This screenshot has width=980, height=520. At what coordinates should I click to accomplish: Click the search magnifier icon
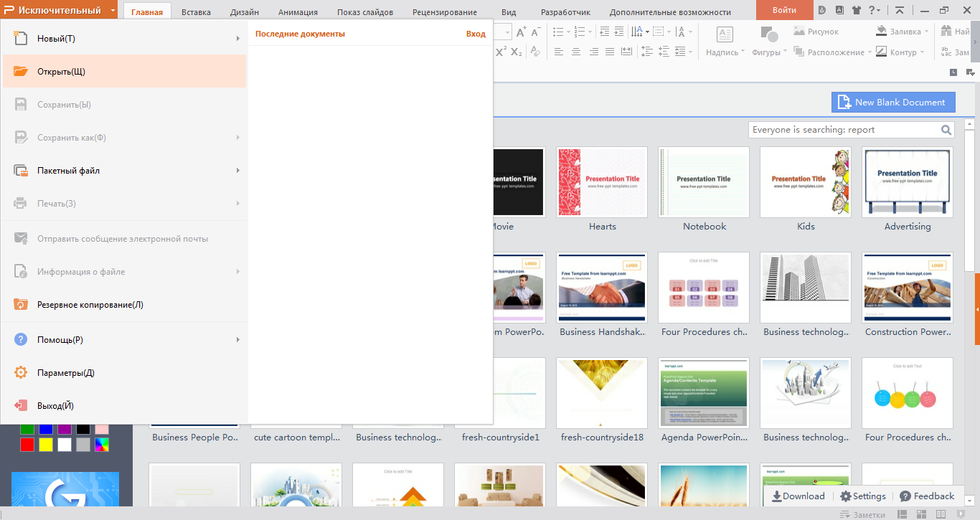(946, 130)
